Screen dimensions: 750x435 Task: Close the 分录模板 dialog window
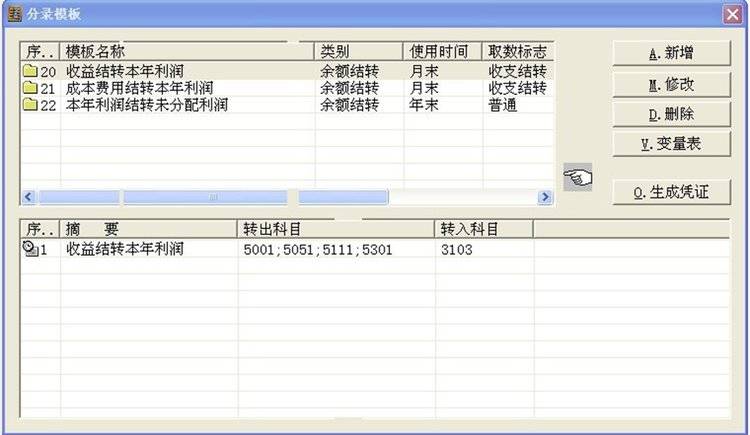pyautogui.click(x=733, y=12)
